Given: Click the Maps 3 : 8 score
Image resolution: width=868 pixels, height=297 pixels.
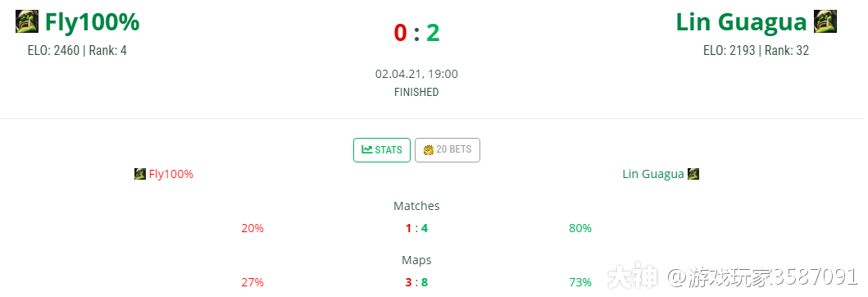Looking at the screenshot, I should coord(416,282).
